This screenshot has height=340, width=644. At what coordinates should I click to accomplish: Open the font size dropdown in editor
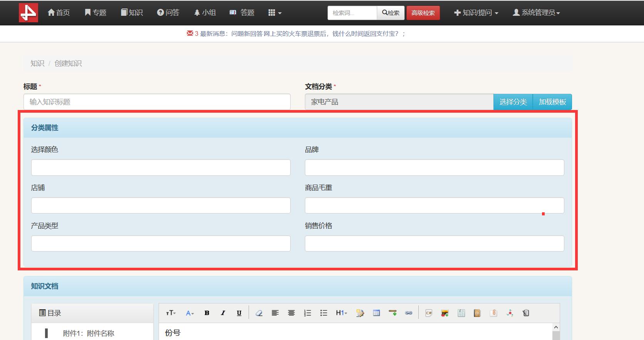pos(171,313)
